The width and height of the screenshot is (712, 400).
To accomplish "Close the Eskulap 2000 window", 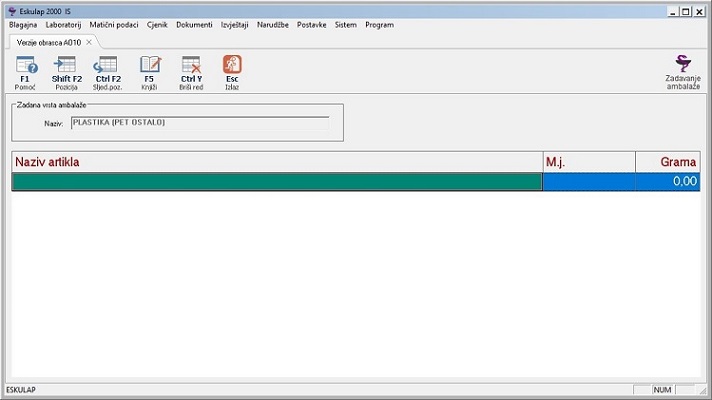I will pyautogui.click(x=699, y=12).
